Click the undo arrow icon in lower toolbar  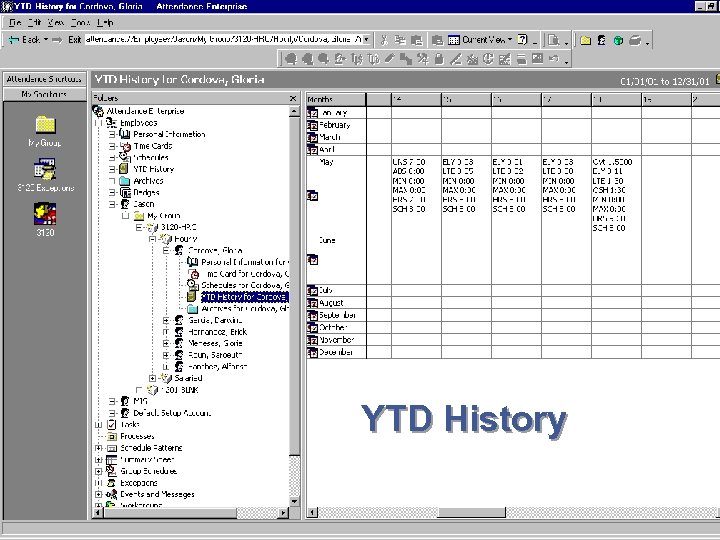(x=554, y=59)
